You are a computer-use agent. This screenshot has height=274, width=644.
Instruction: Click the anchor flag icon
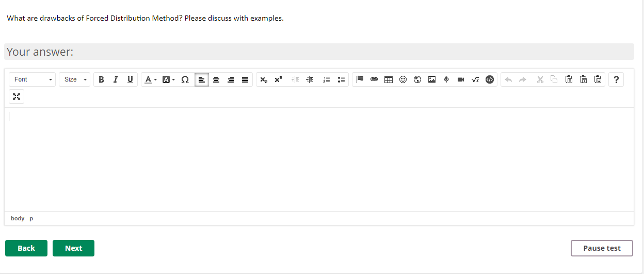[360, 79]
